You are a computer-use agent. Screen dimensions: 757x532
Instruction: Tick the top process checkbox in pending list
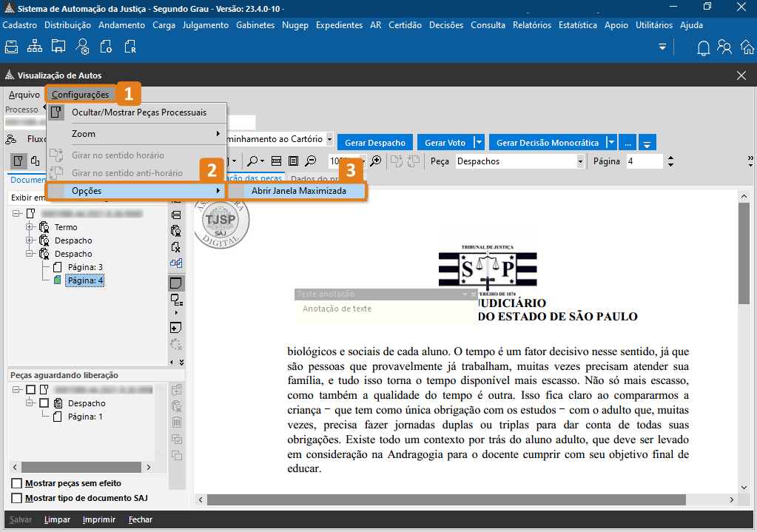(31, 390)
